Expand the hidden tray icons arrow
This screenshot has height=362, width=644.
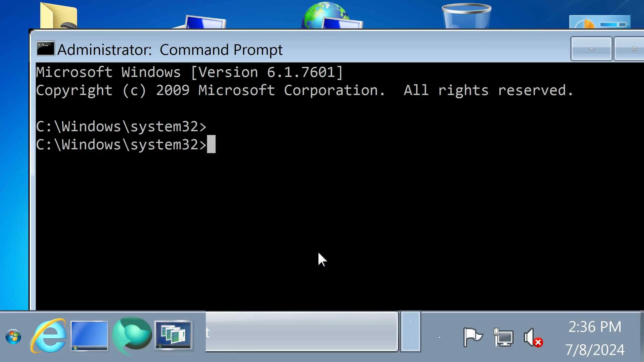[439, 338]
